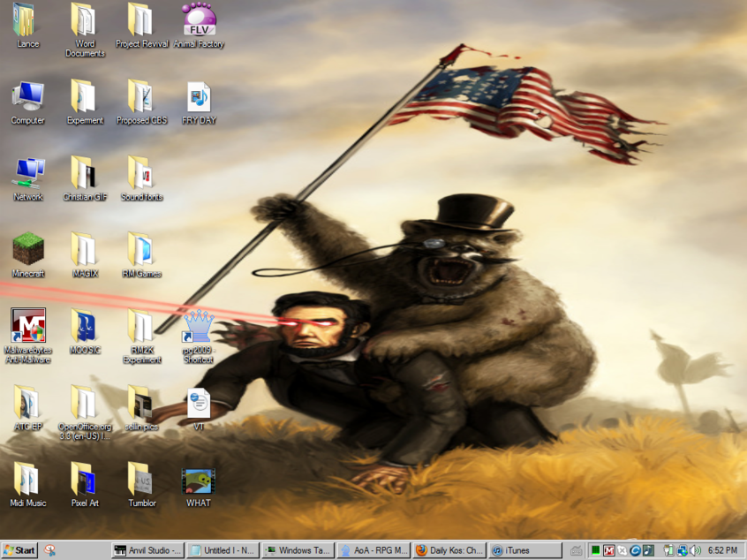Switch to iTunes taskbar button
The image size is (747, 560).
[x=525, y=550]
